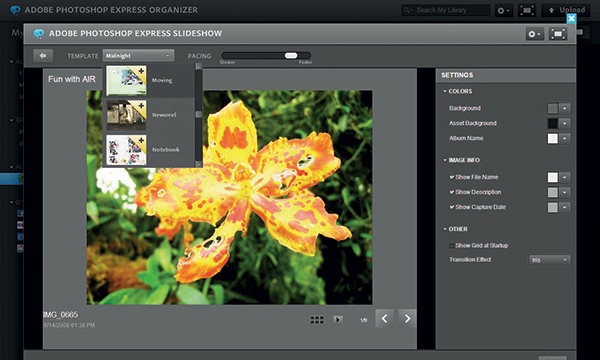Screen dimensions: 600x360
Task: Click the Show File Name color swatch
Action: (x=553, y=177)
